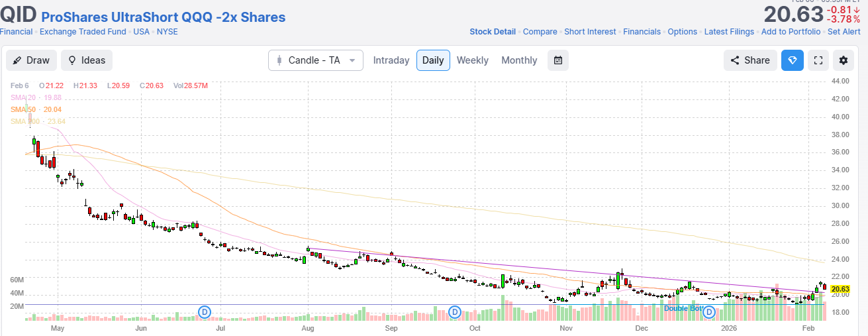Select the Daily timeframe
Image resolution: width=868 pixels, height=336 pixels.
[x=433, y=60]
